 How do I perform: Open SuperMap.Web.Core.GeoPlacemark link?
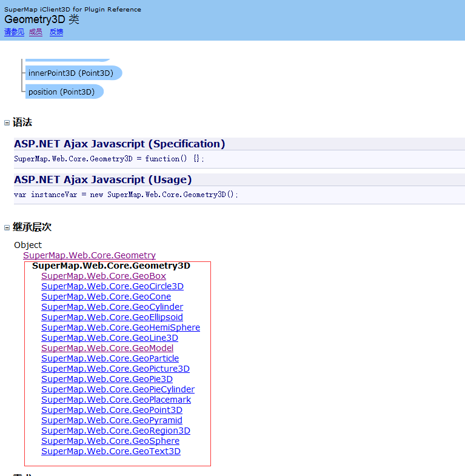tap(116, 400)
